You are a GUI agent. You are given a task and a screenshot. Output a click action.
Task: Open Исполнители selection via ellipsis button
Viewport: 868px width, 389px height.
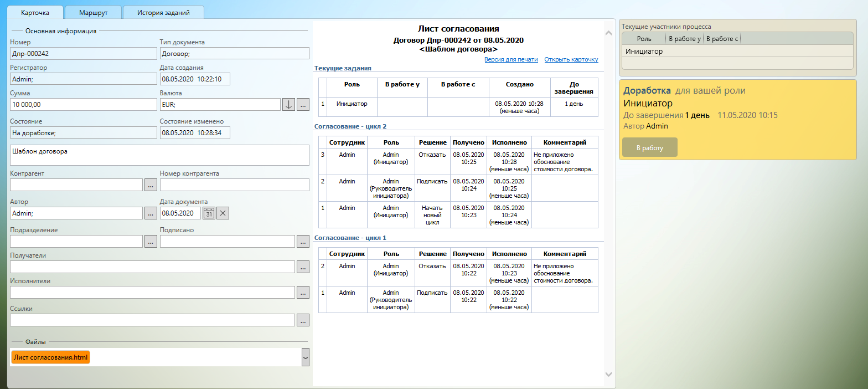pyautogui.click(x=303, y=292)
